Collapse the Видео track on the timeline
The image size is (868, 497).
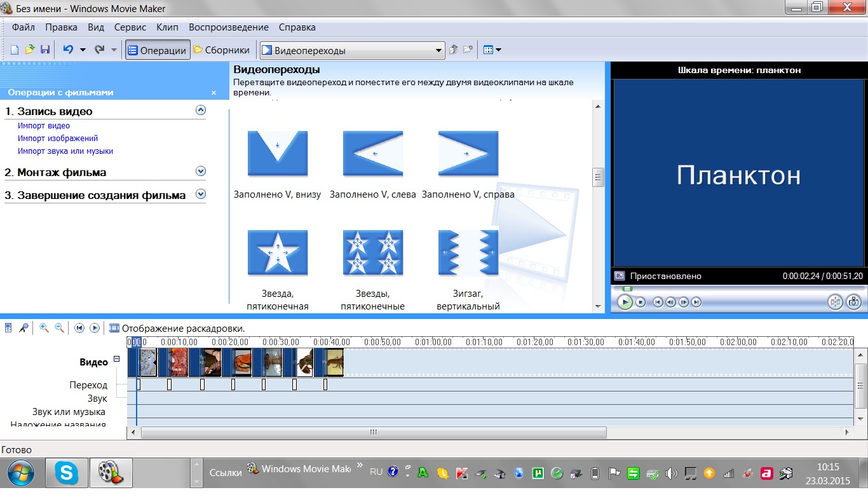116,359
